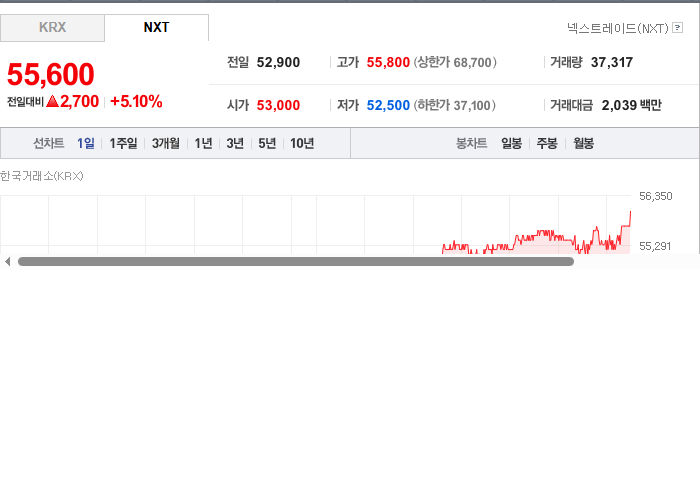Click the horizontal scrollbar thumb

tap(296, 262)
